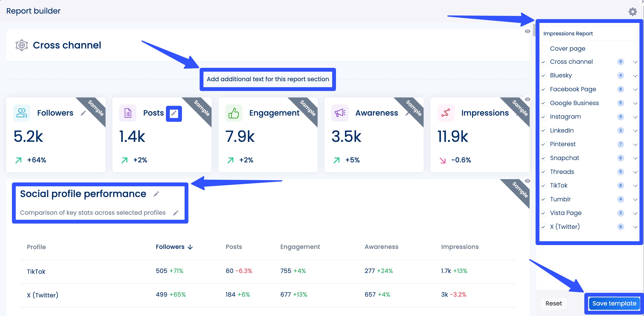Image resolution: width=644 pixels, height=316 pixels.
Task: Edit the Social profile performance title via pencil icon
Action: click(157, 194)
